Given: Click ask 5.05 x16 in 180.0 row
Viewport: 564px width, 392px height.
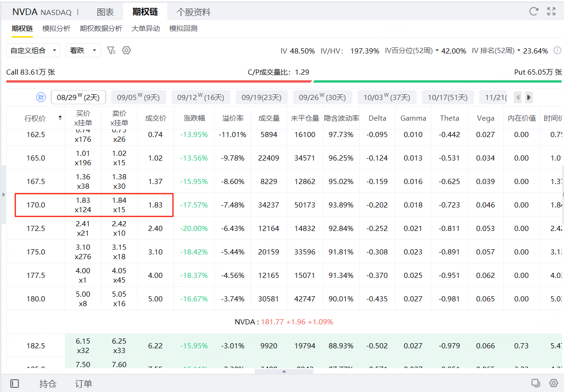Looking at the screenshot, I should [x=119, y=299].
